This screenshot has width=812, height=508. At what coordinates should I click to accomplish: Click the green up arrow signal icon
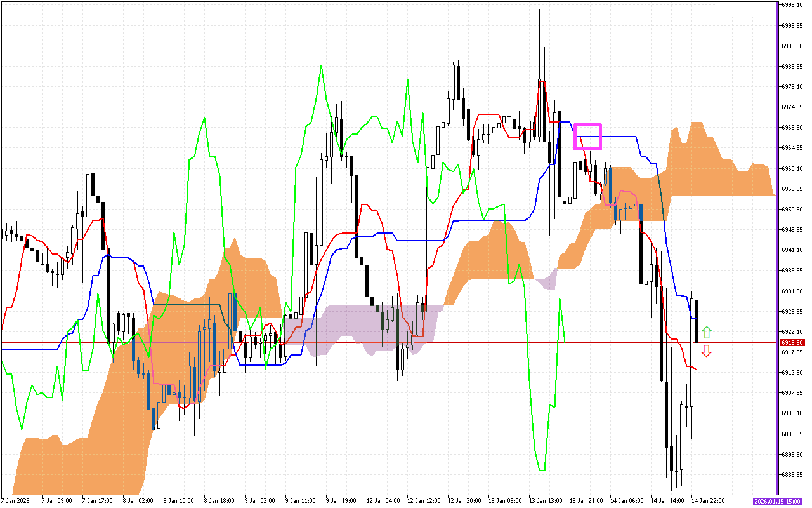[x=706, y=331]
